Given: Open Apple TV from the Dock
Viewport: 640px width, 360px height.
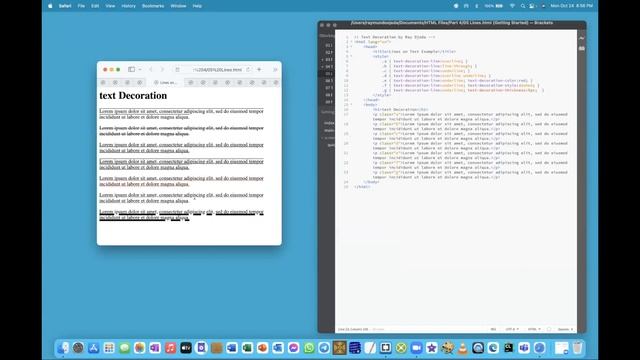Looking at the screenshot, I should 186,348.
